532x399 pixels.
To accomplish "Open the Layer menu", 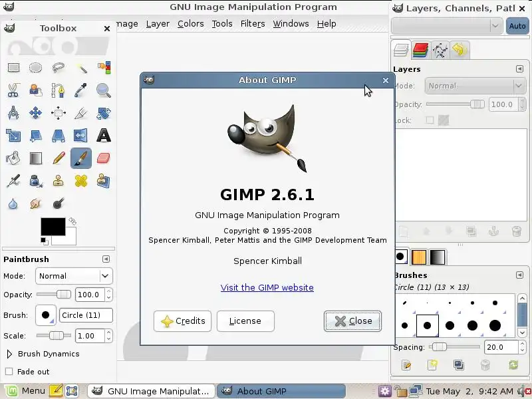I will click(x=158, y=24).
